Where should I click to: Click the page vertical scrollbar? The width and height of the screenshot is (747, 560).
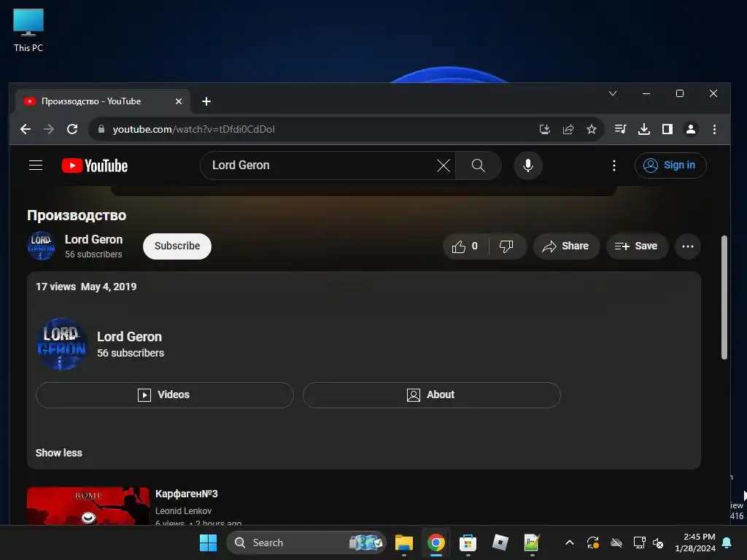[x=724, y=297]
